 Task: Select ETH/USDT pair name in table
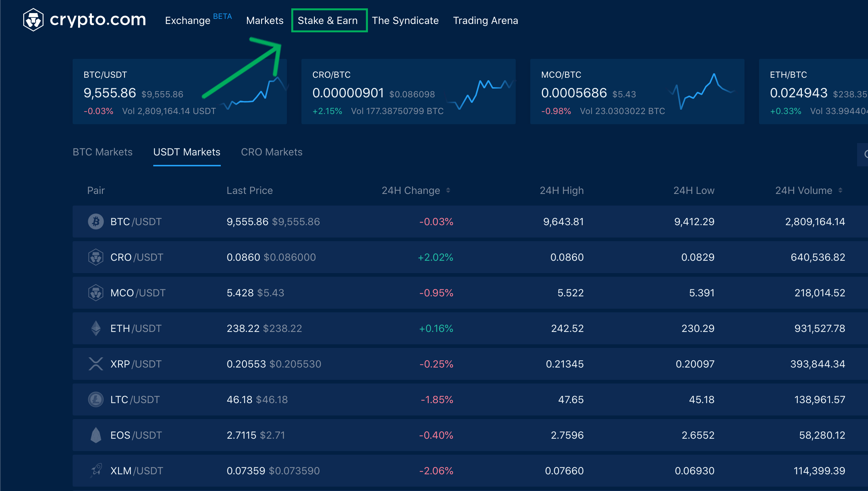coord(136,328)
